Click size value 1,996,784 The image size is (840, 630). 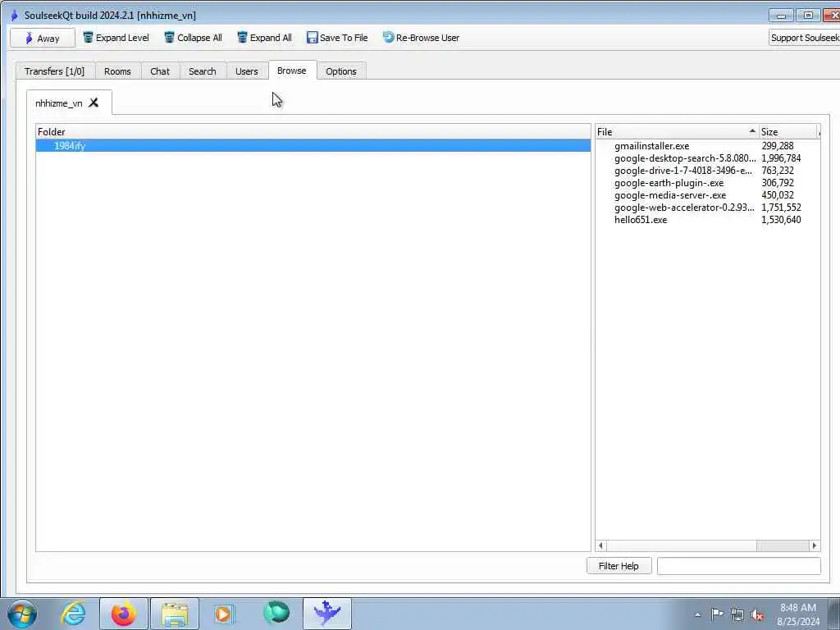coord(781,158)
